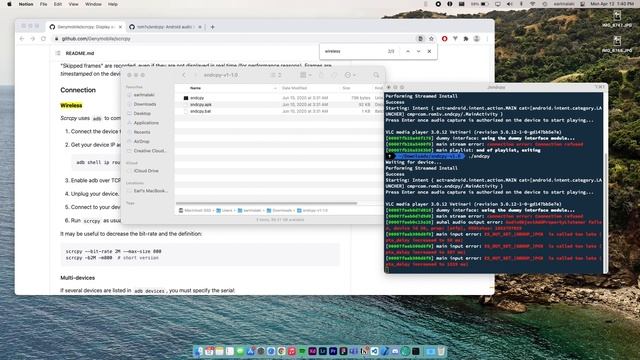Open the browser profile avatar
Viewport: 640px width, 360px height.
[x=476, y=39]
